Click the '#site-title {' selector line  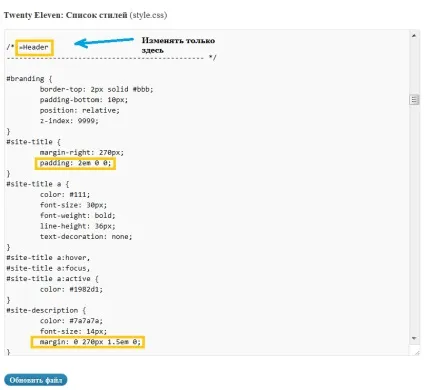coord(34,142)
